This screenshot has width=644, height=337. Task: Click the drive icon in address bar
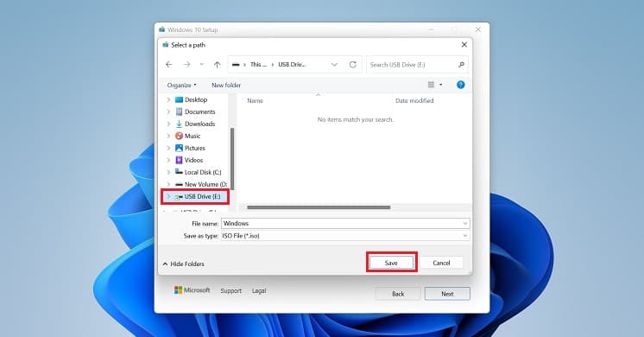tap(236, 65)
